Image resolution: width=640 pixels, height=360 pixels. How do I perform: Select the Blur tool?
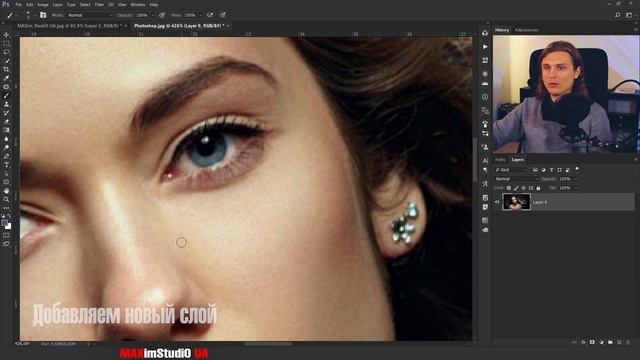(7, 139)
